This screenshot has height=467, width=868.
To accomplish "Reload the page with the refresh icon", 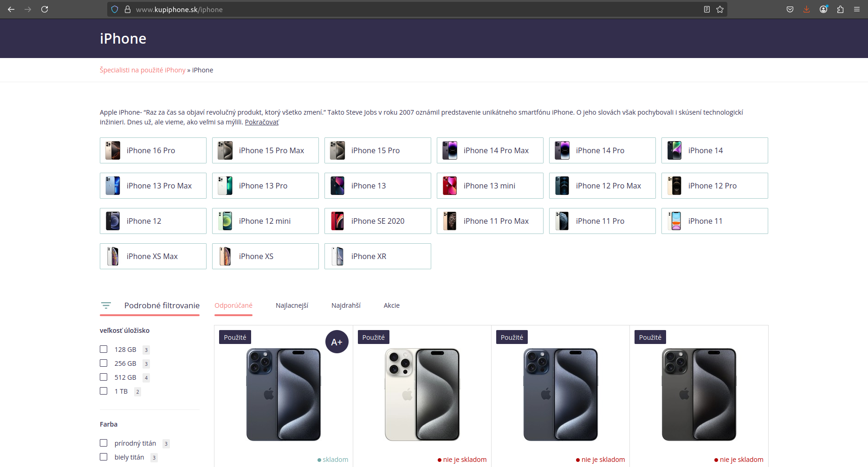I will click(45, 9).
